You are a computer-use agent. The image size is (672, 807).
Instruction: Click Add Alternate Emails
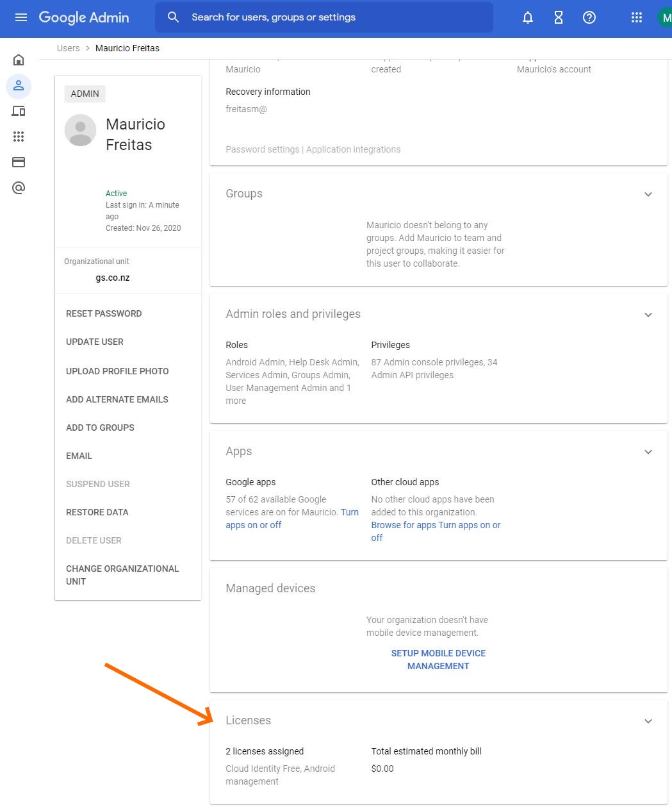tap(117, 399)
